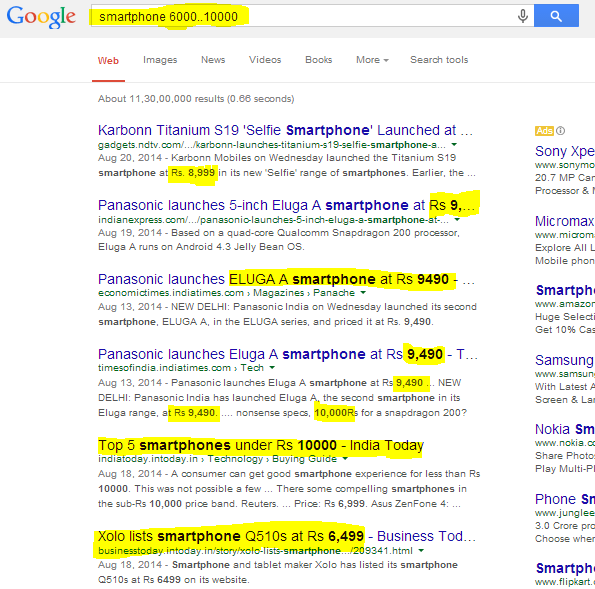Click the indianexpress.com green URL
This screenshot has width=595, height=589.
(273, 220)
